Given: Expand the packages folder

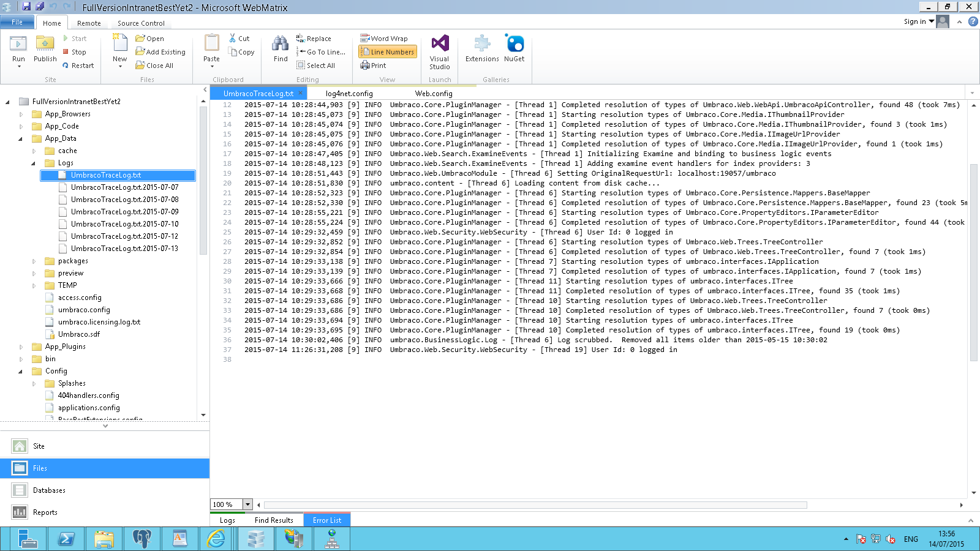Looking at the screenshot, I should pos(34,261).
